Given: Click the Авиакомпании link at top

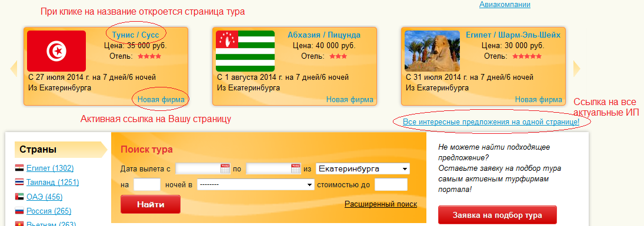Looking at the screenshot, I should point(505,5).
